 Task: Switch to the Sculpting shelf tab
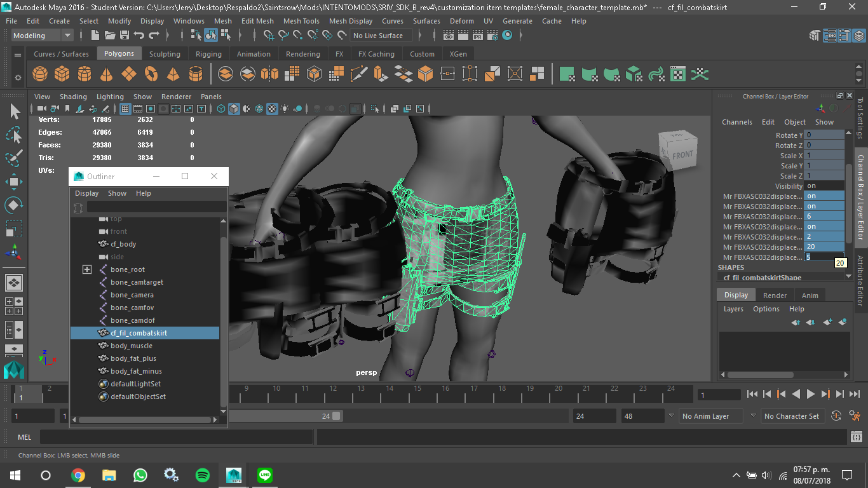point(165,54)
